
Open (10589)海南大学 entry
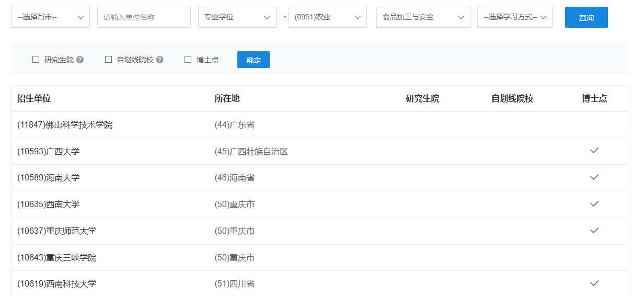(x=49, y=178)
